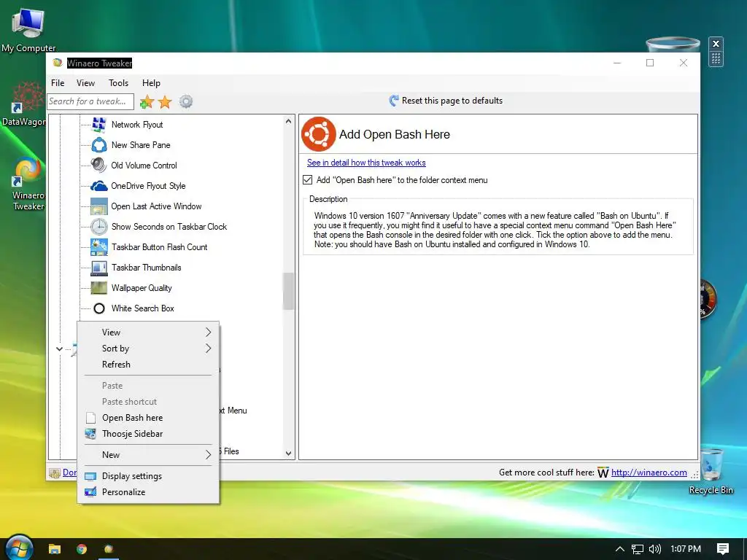
Task: Open File Explorer from the taskbar
Action: [55, 549]
